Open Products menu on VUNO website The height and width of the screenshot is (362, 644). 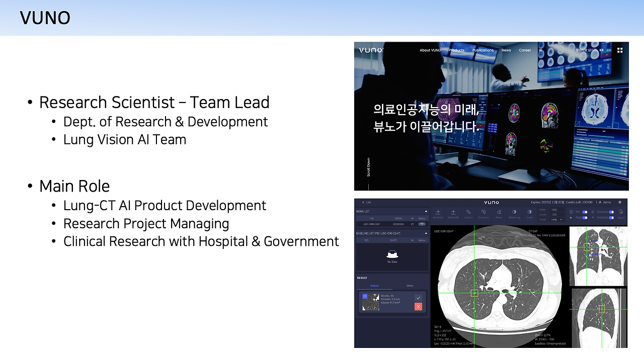point(456,50)
